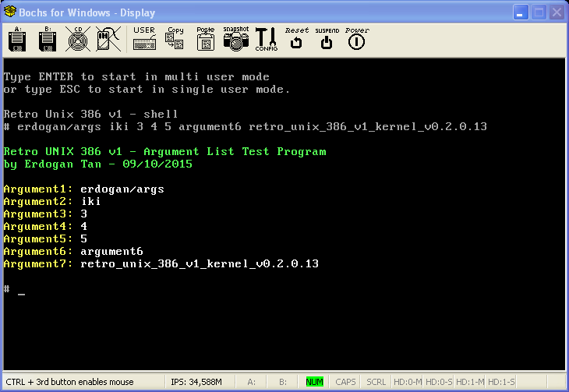
Task: Click the Copy toolbar icon
Action: click(175, 39)
